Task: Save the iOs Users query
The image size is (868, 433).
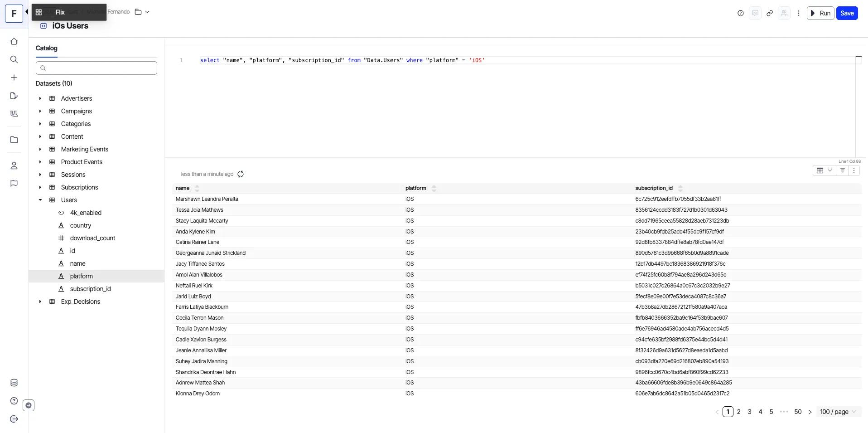Action: (x=847, y=13)
